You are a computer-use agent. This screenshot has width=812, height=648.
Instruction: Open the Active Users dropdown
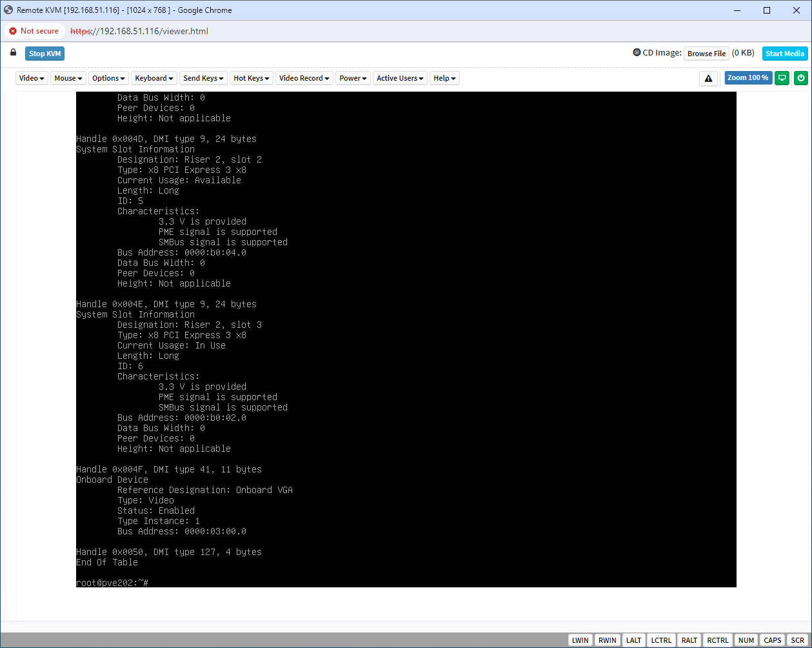click(x=400, y=78)
